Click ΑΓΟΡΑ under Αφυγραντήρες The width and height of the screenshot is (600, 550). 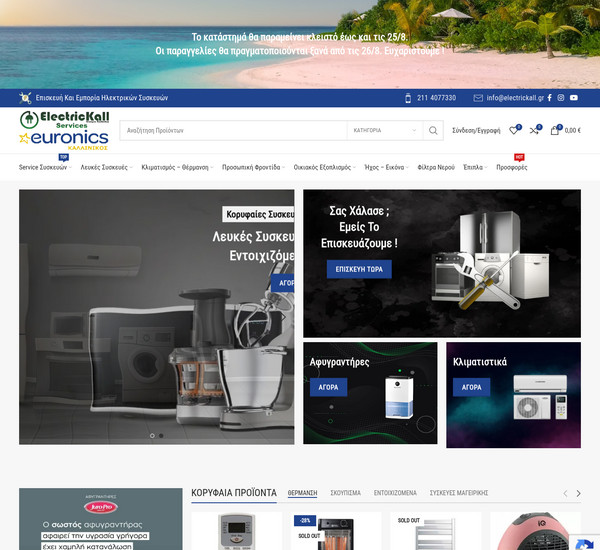(328, 387)
